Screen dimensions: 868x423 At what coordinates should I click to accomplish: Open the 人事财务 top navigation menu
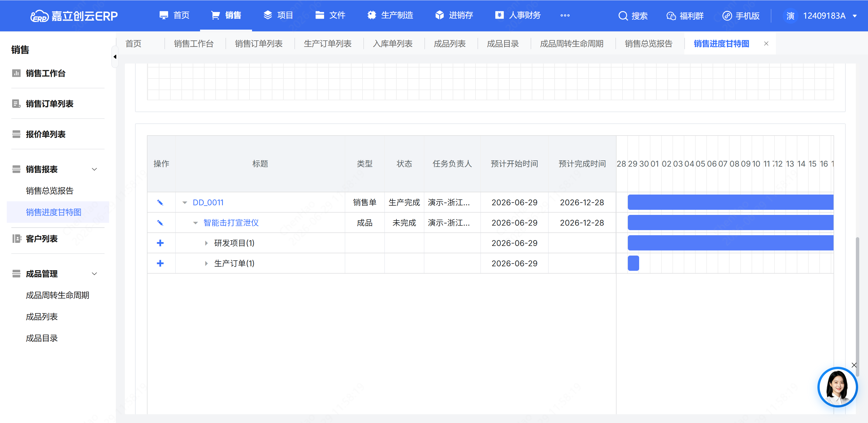point(518,16)
